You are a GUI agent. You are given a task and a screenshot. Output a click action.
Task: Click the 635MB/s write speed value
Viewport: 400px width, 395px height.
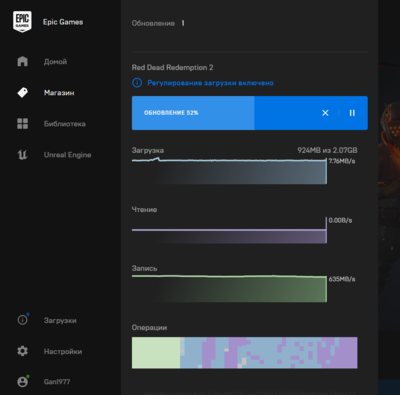click(x=342, y=279)
